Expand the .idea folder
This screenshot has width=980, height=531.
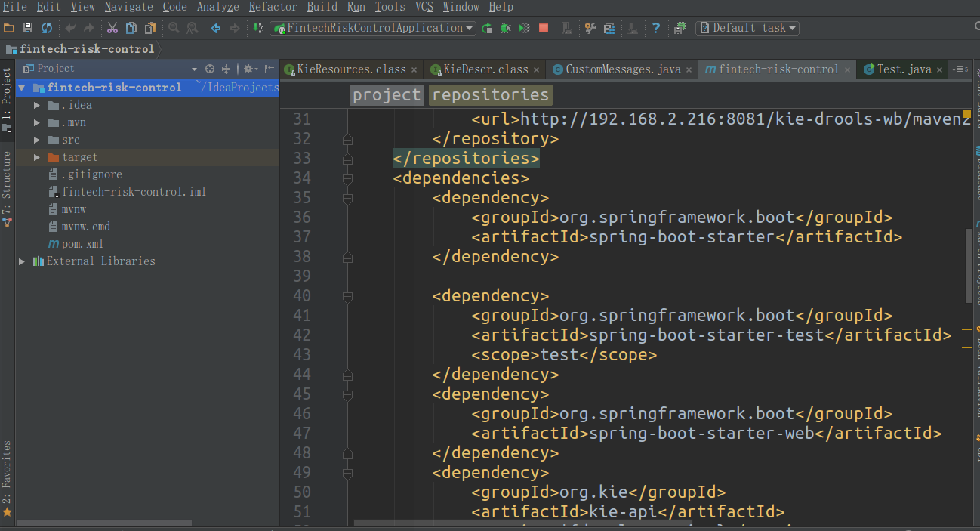click(x=37, y=105)
